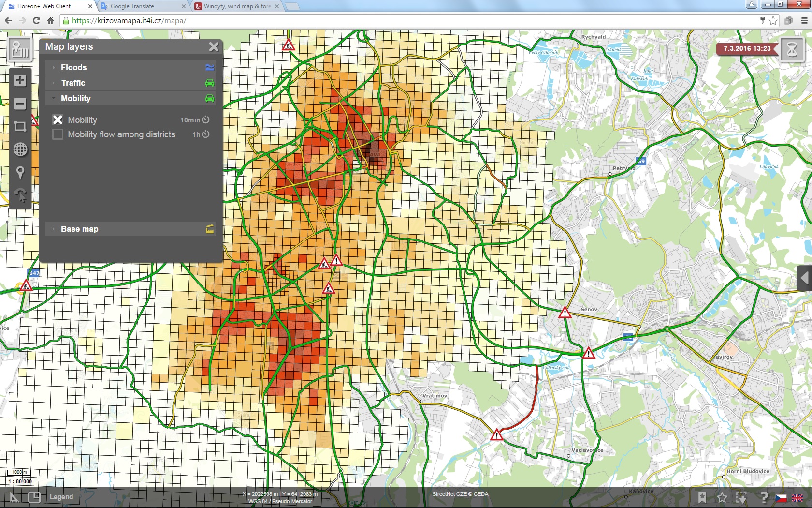Open the Legend
The height and width of the screenshot is (508, 812).
click(61, 497)
